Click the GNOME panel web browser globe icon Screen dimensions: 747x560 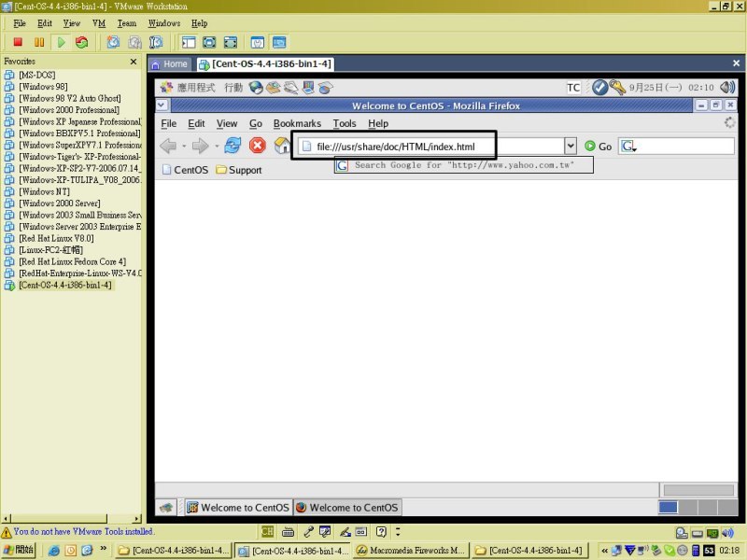pyautogui.click(x=256, y=87)
